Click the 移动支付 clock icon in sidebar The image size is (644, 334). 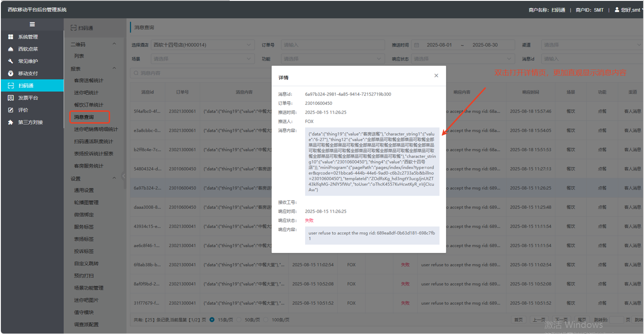(x=11, y=74)
